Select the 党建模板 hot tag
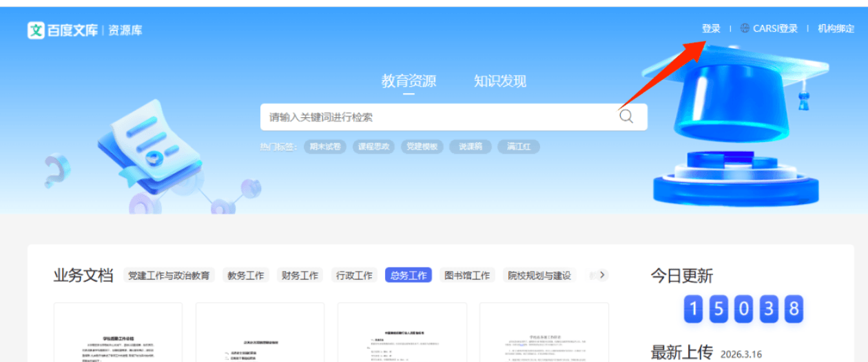 click(x=422, y=146)
